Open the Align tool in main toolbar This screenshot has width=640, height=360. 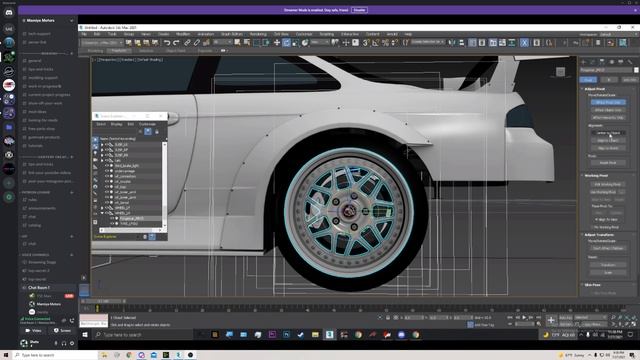(x=462, y=42)
